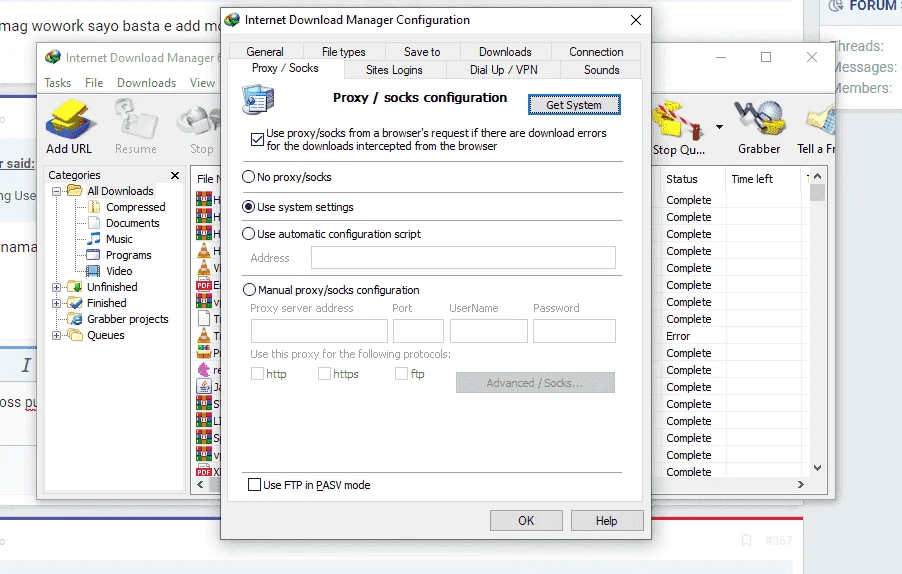902x574 pixels.
Task: Tick the ftp protocol checkbox
Action: tap(401, 374)
